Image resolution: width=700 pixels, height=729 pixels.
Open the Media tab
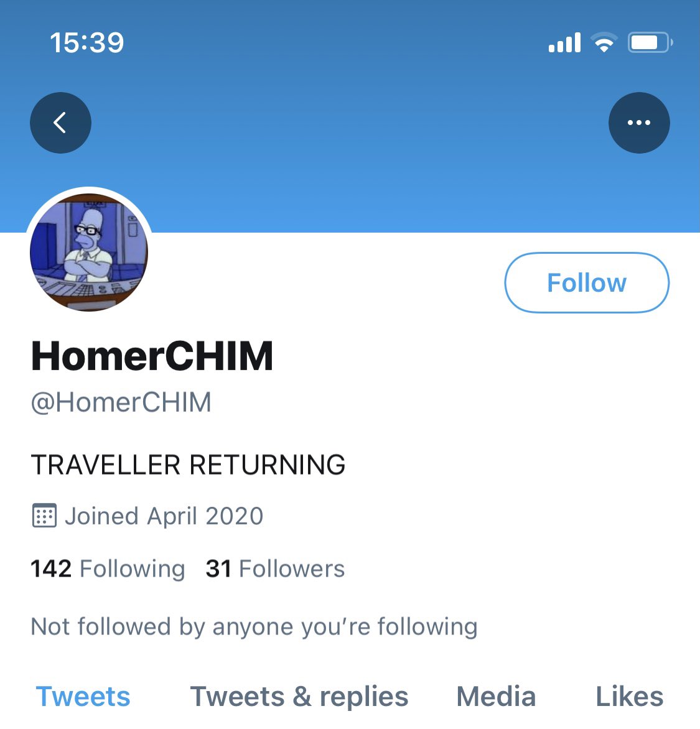tap(497, 697)
